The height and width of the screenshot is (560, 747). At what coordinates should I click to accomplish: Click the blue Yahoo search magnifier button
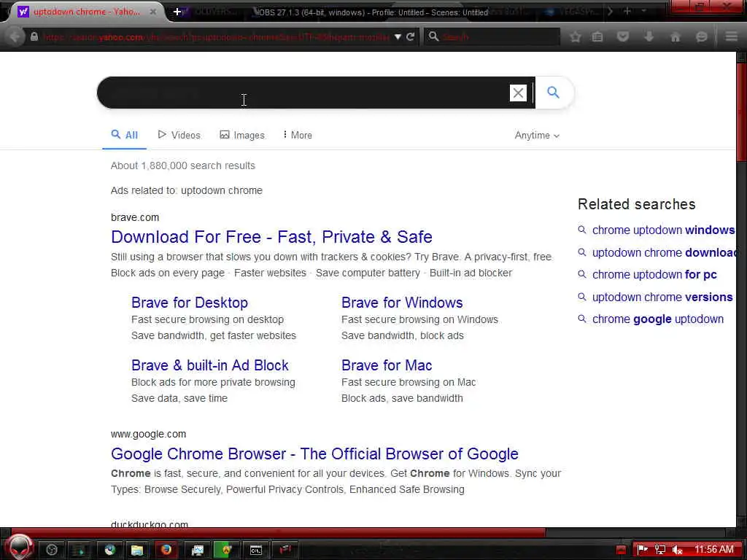coord(553,93)
